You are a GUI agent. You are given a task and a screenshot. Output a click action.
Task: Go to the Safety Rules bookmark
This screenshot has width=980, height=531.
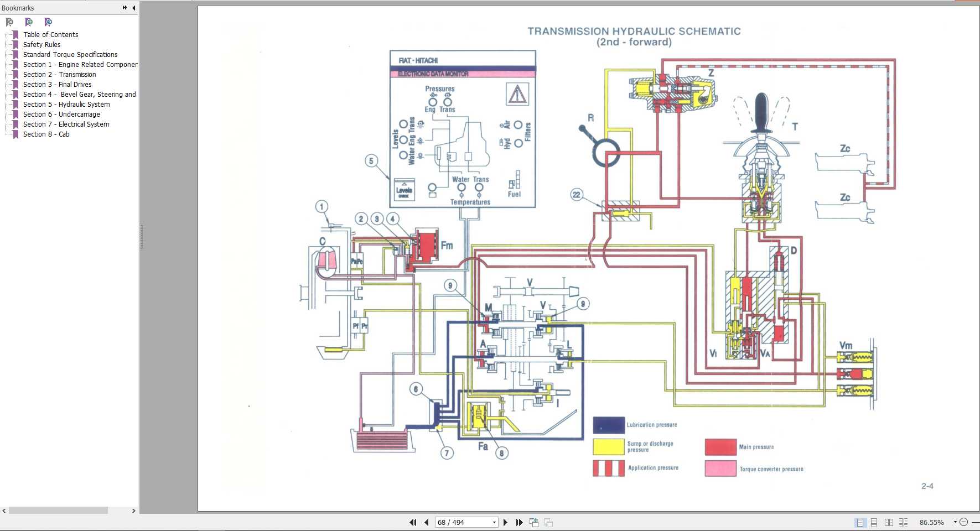click(42, 44)
